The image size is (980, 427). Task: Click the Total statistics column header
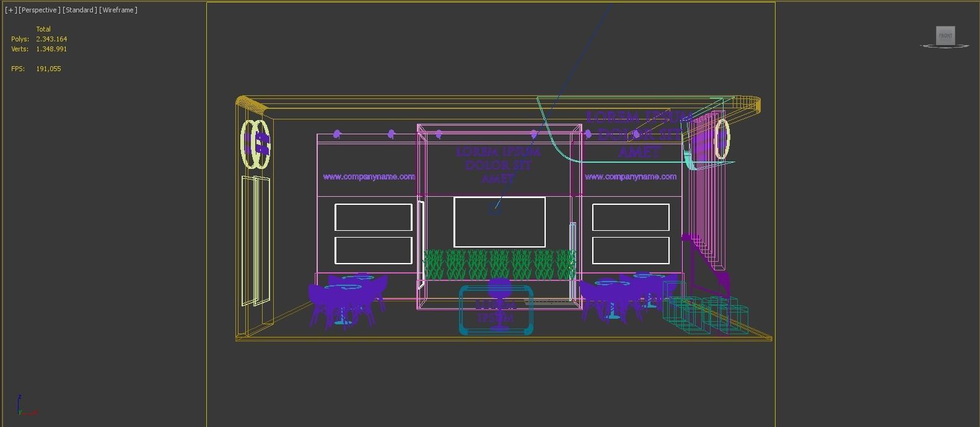click(x=43, y=29)
